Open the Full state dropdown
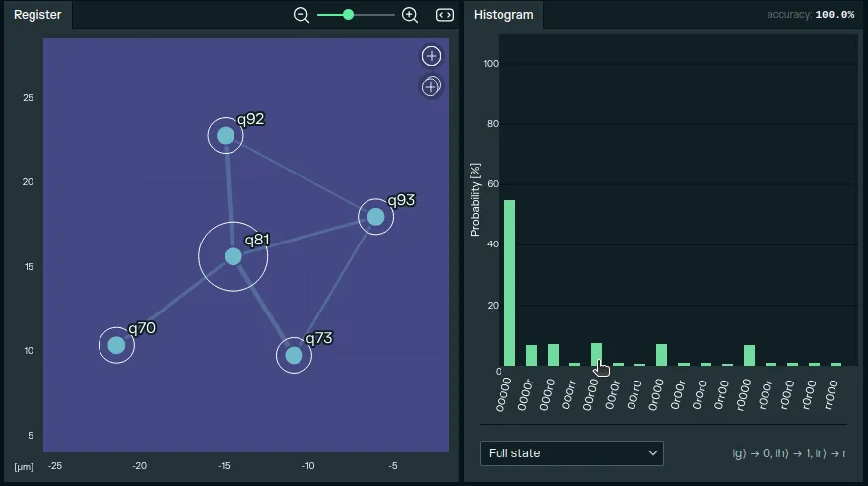 (x=571, y=453)
